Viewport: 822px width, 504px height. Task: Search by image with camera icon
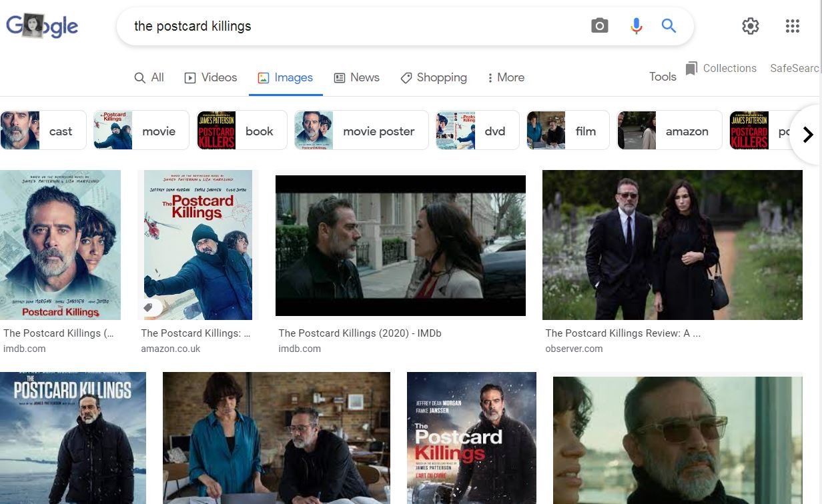[599, 26]
